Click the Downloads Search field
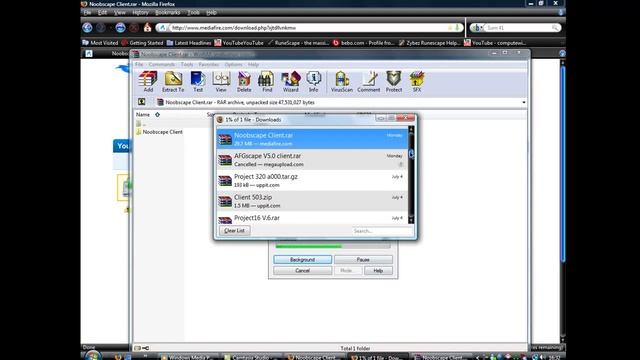This screenshot has height=360, width=640. pyautogui.click(x=382, y=231)
